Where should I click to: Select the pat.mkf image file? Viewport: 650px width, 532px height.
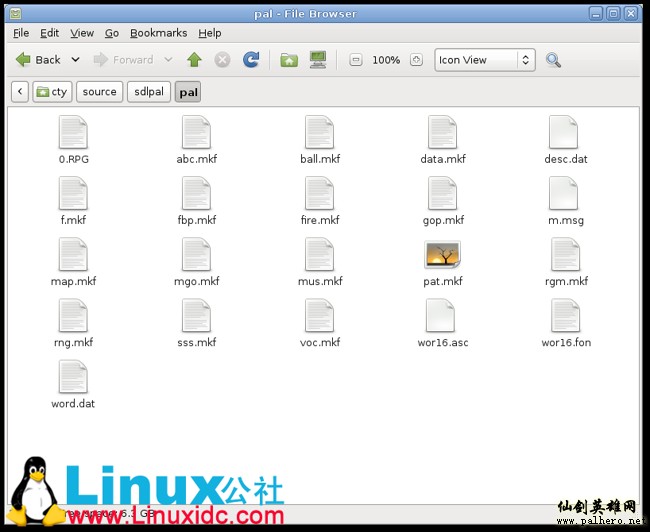point(442,256)
